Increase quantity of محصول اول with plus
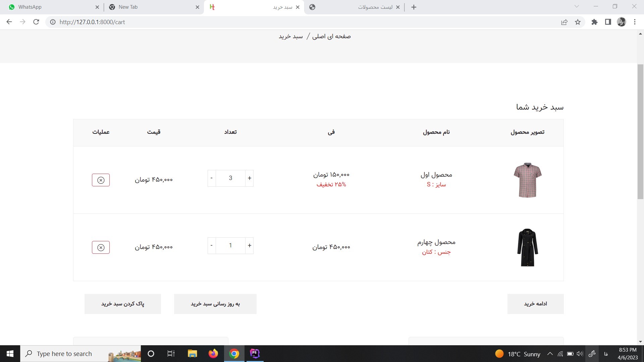This screenshot has height=362, width=644. (x=250, y=178)
